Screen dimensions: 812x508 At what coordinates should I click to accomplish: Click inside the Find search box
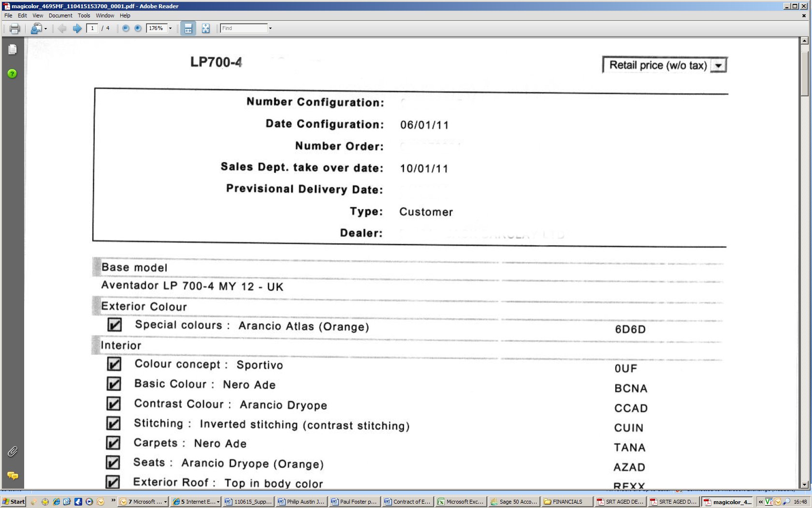(244, 29)
